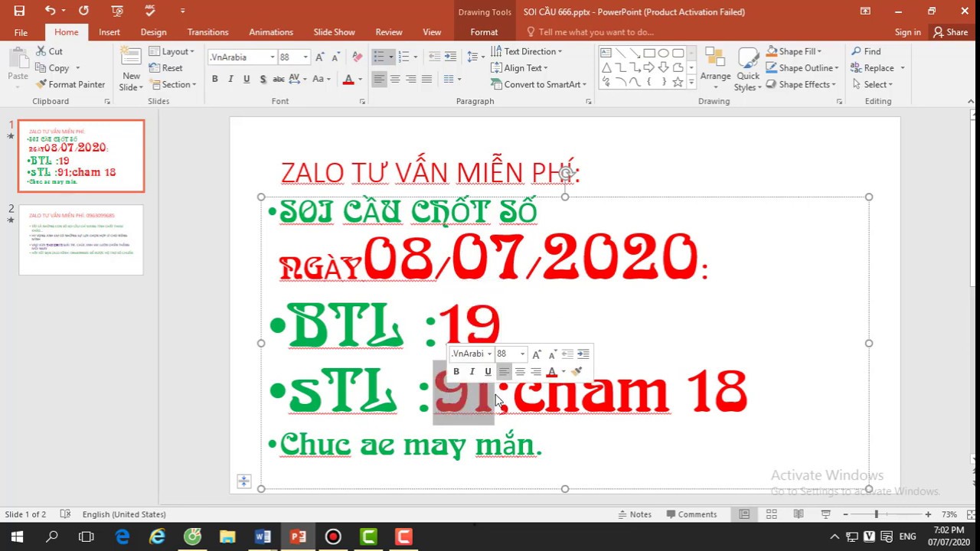Open File Explorer from taskbar
Image resolution: width=980 pixels, height=551 pixels.
click(227, 536)
